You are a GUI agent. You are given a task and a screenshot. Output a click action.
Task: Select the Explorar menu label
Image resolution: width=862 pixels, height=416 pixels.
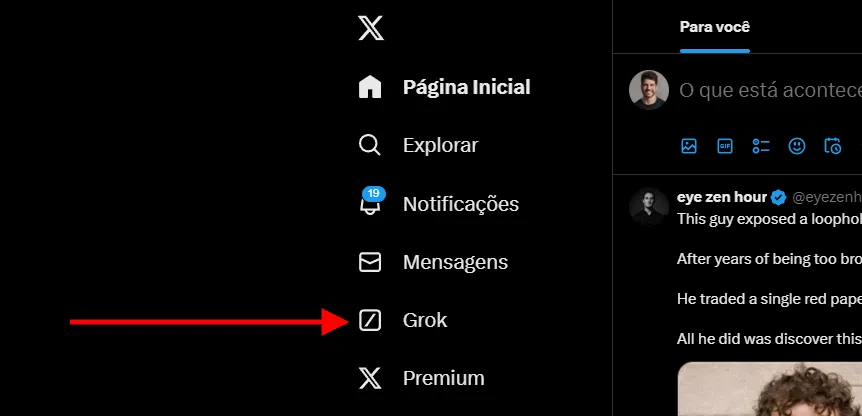[x=440, y=145]
